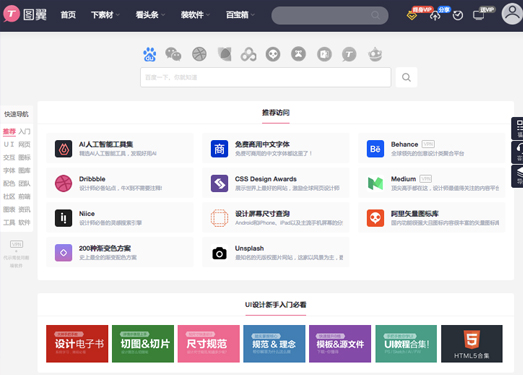Open the red 设计电子书 thumbnail

click(77, 344)
